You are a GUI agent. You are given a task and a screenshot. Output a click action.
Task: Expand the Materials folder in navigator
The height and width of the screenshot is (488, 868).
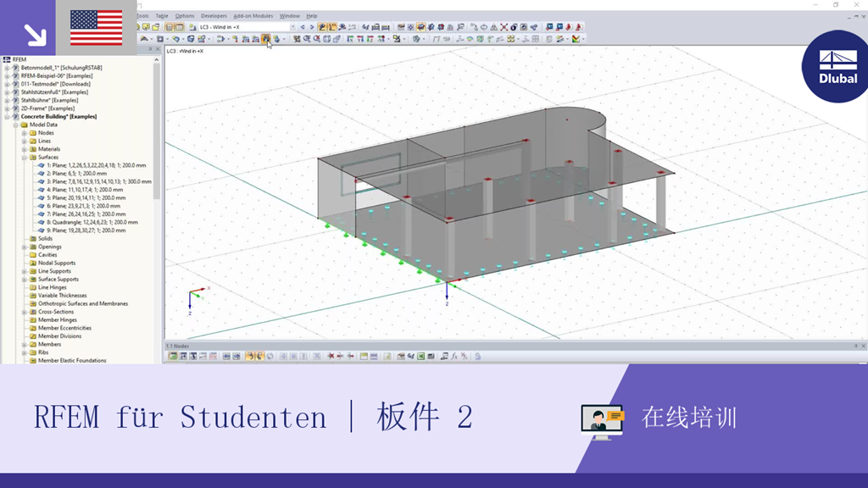[25, 149]
